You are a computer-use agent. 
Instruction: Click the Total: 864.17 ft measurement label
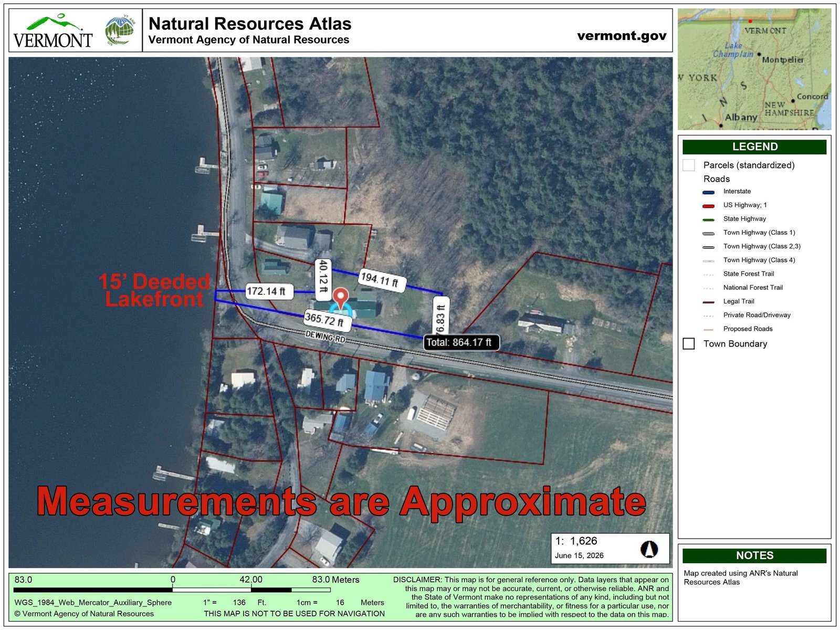(x=461, y=343)
